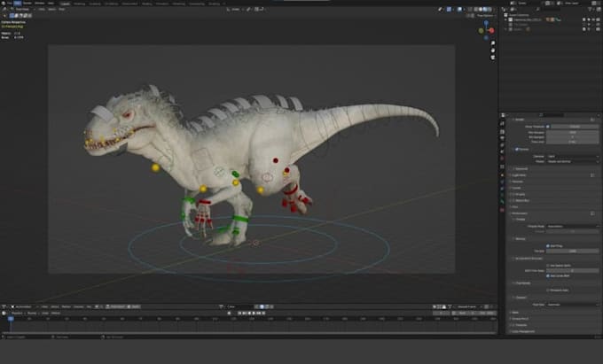Image resolution: width=603 pixels, height=364 pixels.
Task: Toggle the Use Spatial Splits checkbox
Action: (548, 266)
